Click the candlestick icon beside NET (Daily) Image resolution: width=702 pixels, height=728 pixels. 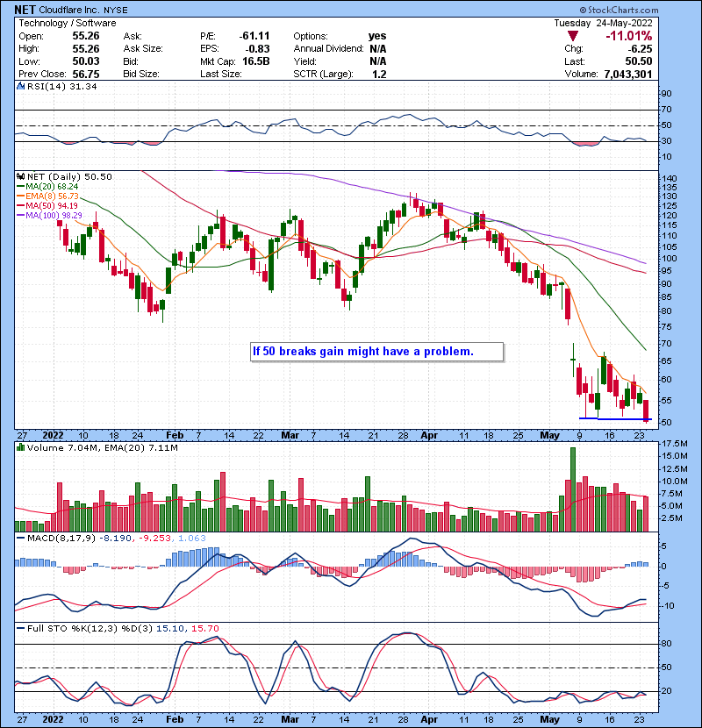(x=20, y=177)
